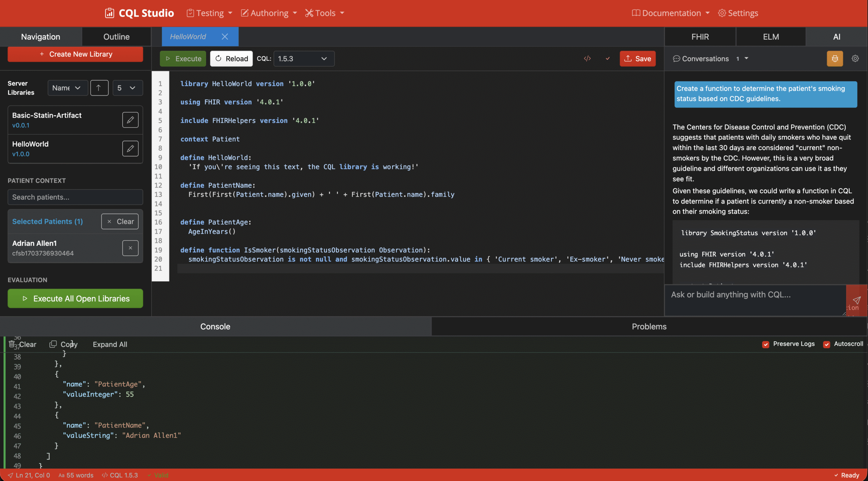Click the pencil edit icon for Basic-Statin-Artifact
Screen dimensions: 868x481
[x=130, y=120]
